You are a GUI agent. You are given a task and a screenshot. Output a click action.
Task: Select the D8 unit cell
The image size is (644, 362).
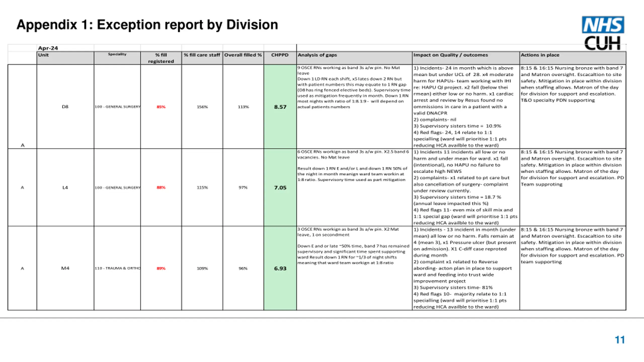[x=65, y=107]
